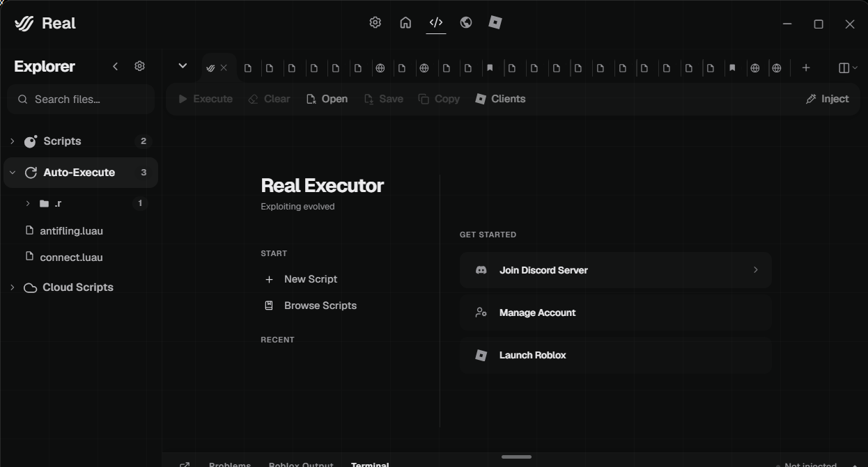The height and width of the screenshot is (467, 868).
Task: Click the Auto-Execute refresh icon
Action: [30, 173]
